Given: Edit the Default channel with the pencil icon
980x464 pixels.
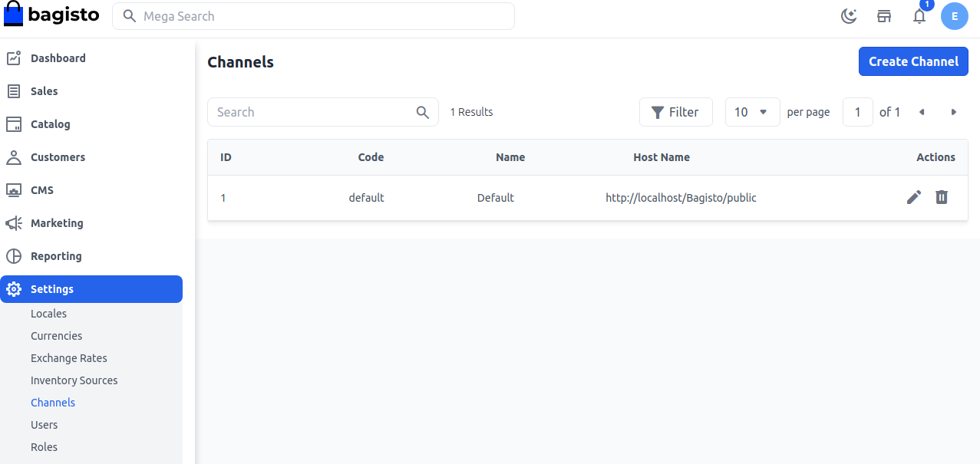Looking at the screenshot, I should (913, 197).
